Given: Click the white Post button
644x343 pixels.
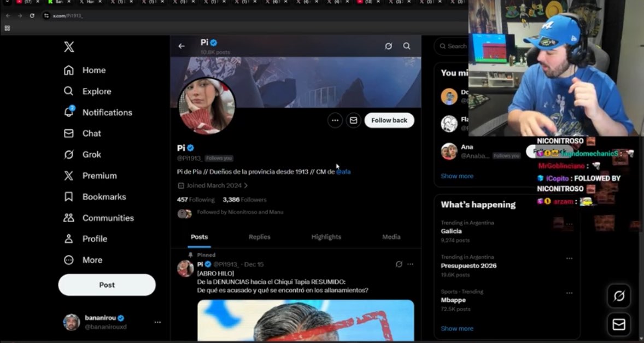Looking at the screenshot, I should (107, 284).
